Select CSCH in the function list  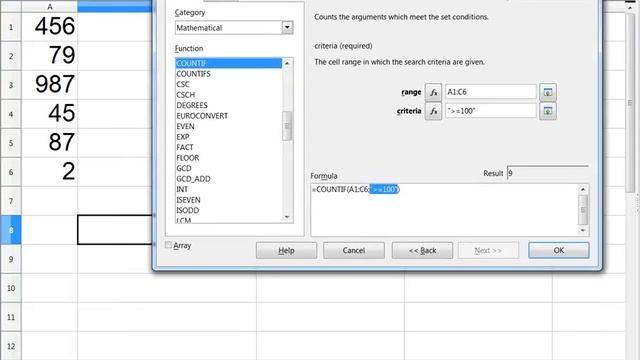coord(229,95)
